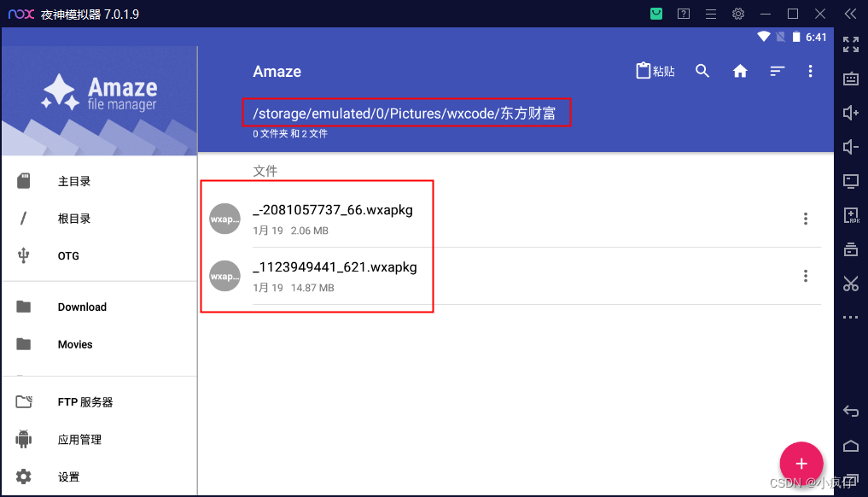Viewport: 868px width, 497px height.
Task: Select the file icon of _1123949441_621.wxapkg
Action: (x=224, y=276)
